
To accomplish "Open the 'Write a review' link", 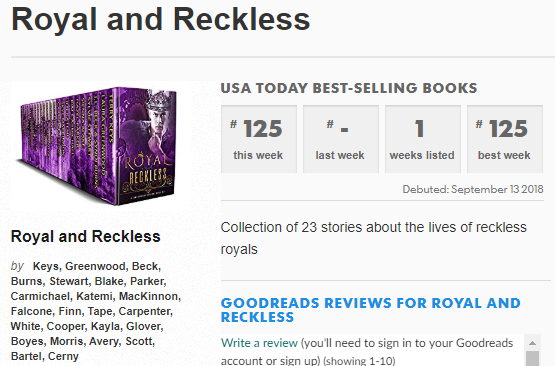I will (x=259, y=343).
